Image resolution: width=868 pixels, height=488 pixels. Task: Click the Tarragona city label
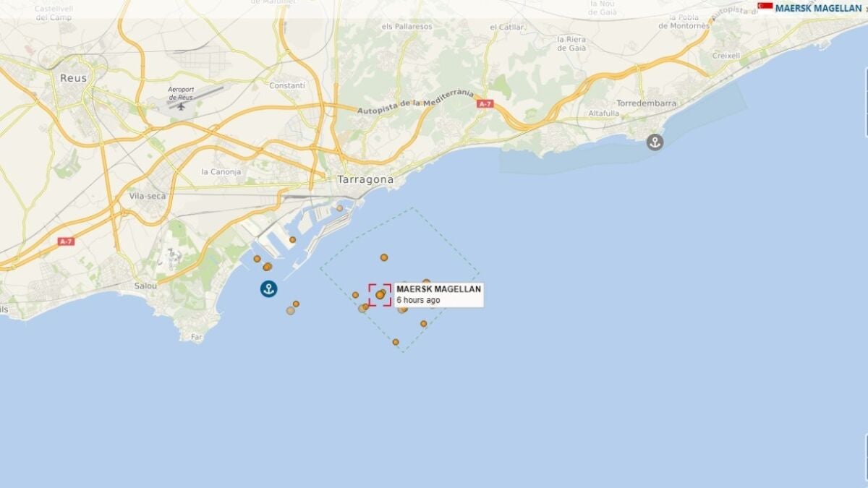tap(365, 179)
